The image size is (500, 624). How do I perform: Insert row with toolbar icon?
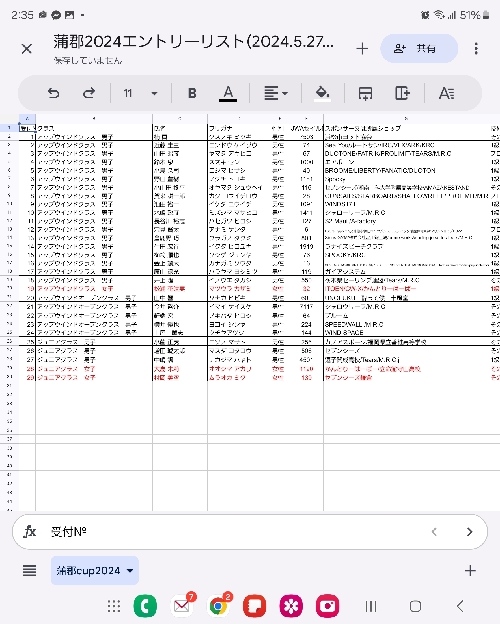[x=365, y=94]
